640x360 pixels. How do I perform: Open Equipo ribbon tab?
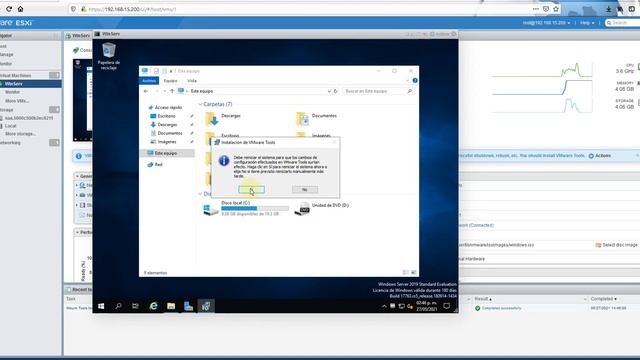point(170,81)
